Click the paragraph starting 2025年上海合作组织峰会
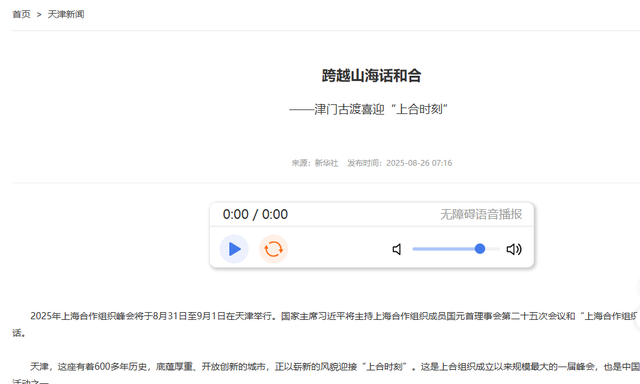The width and height of the screenshot is (640, 384). 326,324
